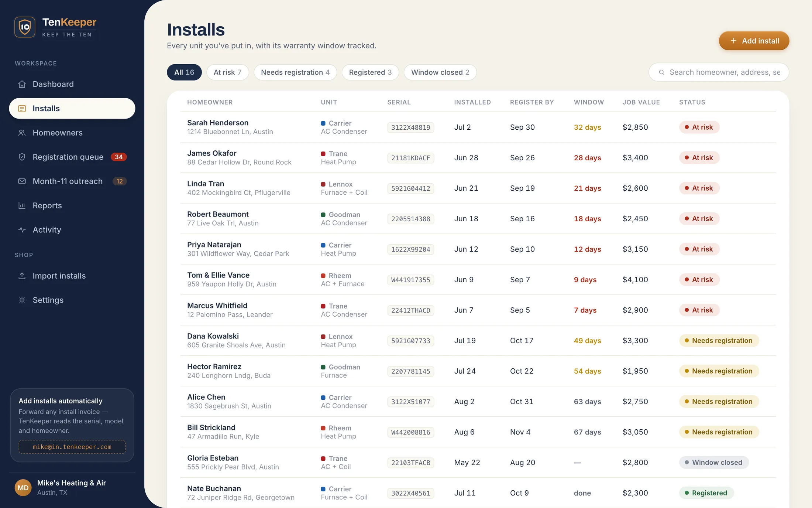This screenshot has height=508, width=812.
Task: Sort by the Job Value column header
Action: [x=641, y=102]
